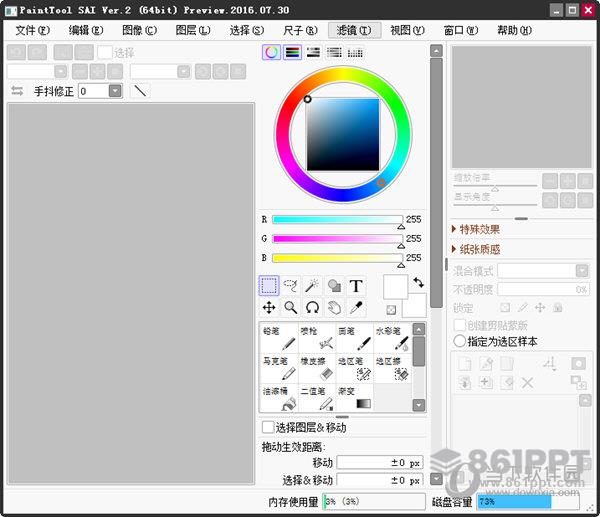Choose the 选区擦 selection eraser
The width and height of the screenshot is (600, 517).
pos(392,368)
